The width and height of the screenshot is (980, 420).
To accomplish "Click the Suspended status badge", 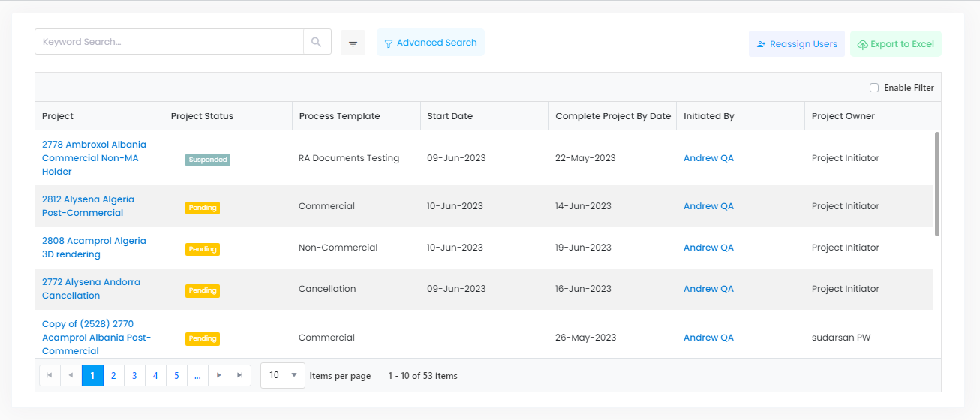I will tap(208, 160).
